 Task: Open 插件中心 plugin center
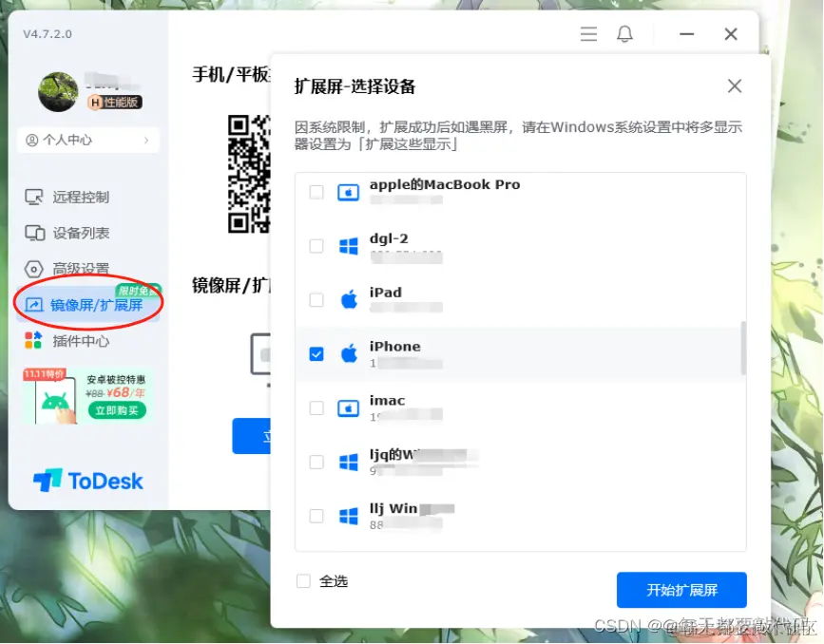click(x=81, y=341)
